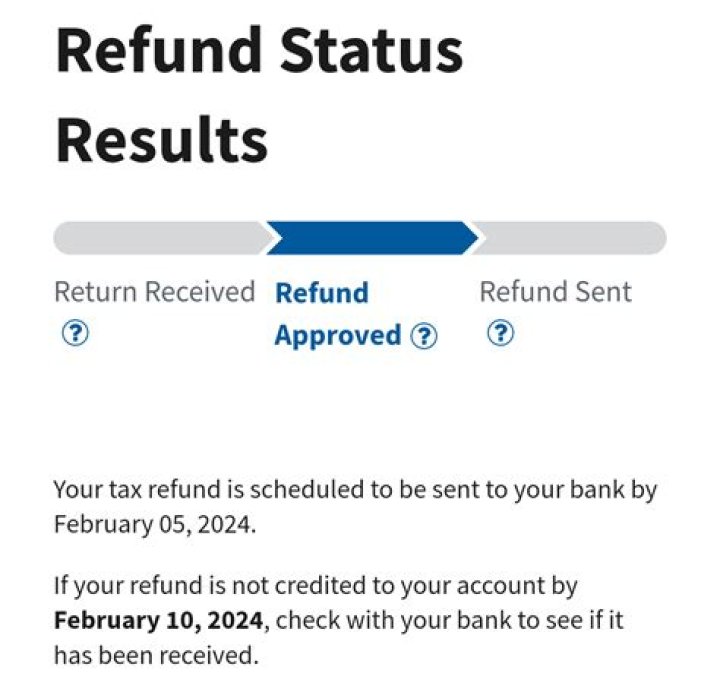Image resolution: width=720 pixels, height=676 pixels.
Task: Select the Return Received step label
Action: pyautogui.click(x=154, y=292)
